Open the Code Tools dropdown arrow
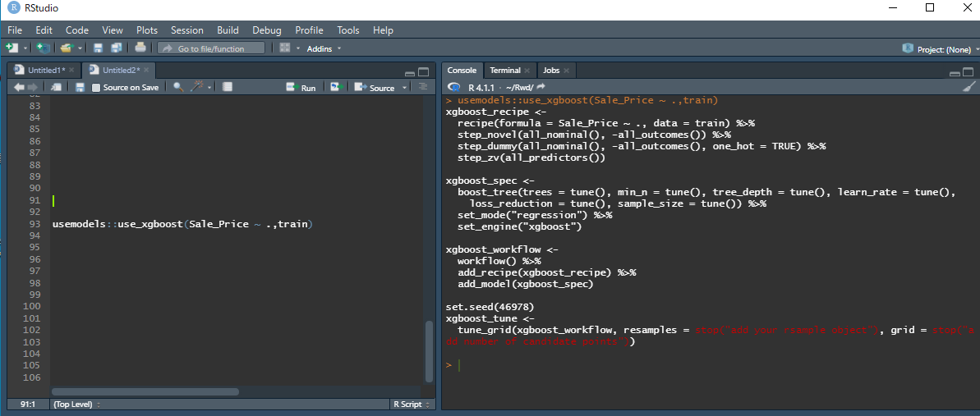 [x=209, y=88]
